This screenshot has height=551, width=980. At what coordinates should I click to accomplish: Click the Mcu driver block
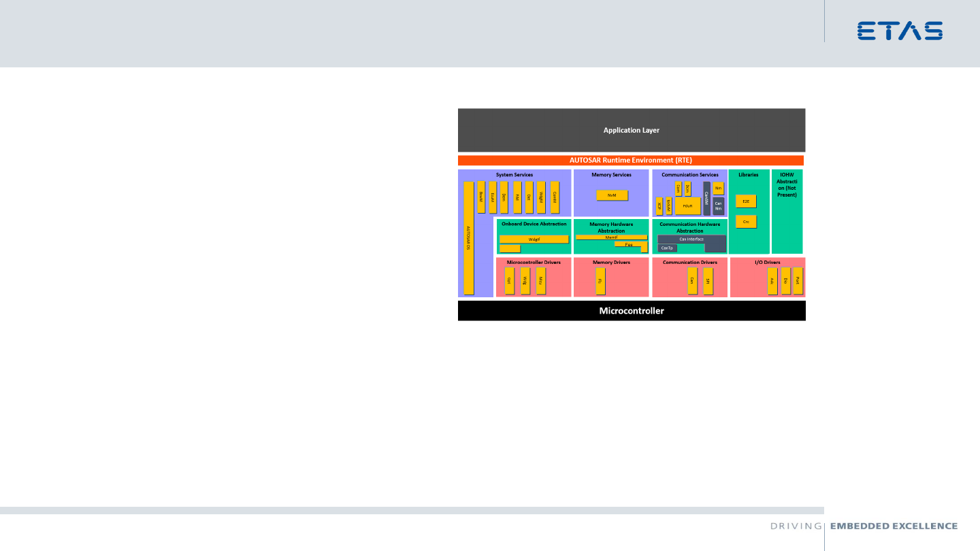pyautogui.click(x=541, y=280)
